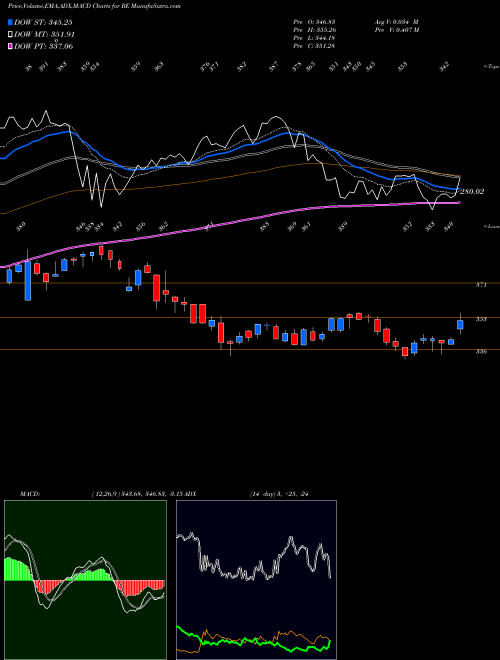Open the dark blue ADX indicator panel
This screenshot has height=660, width=500.
click(x=256, y=580)
